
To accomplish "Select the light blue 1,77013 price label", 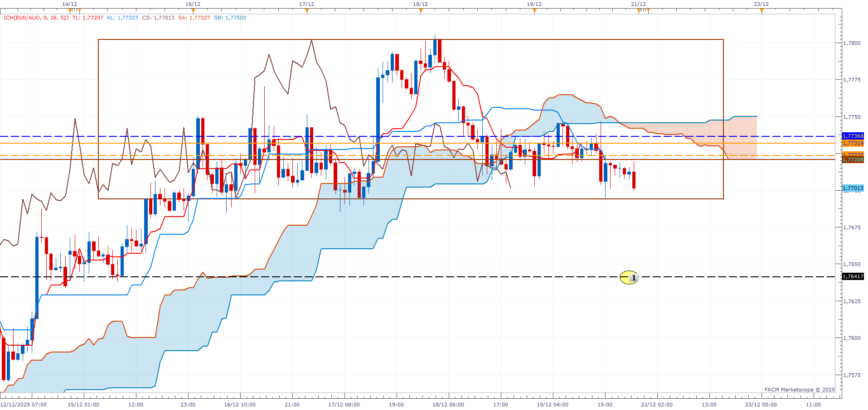I will (853, 188).
